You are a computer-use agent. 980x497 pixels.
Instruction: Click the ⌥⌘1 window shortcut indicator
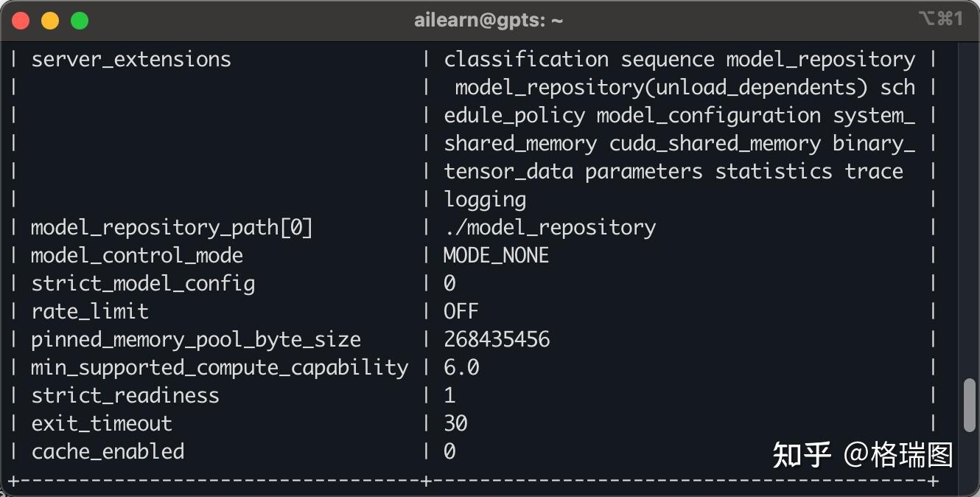940,20
